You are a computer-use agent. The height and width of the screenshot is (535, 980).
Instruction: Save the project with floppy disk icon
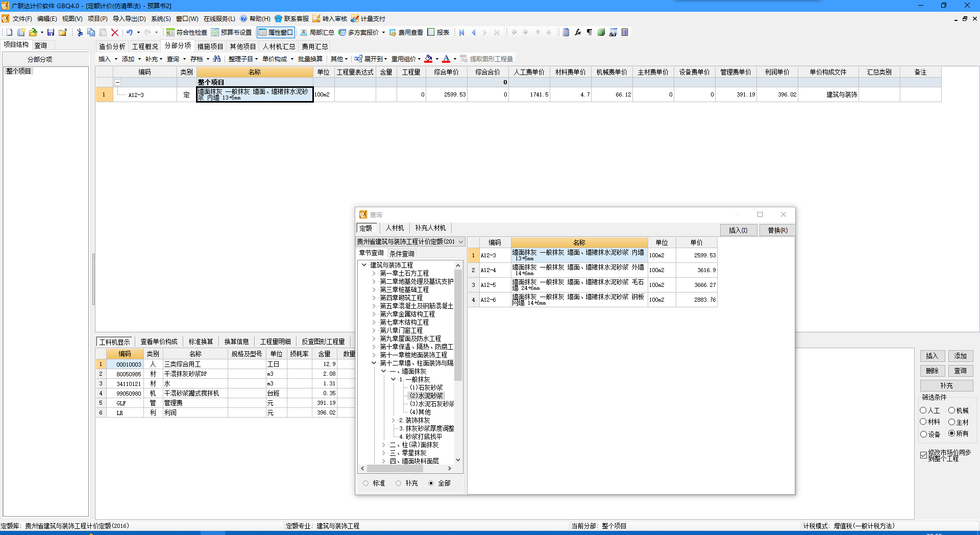(51, 33)
